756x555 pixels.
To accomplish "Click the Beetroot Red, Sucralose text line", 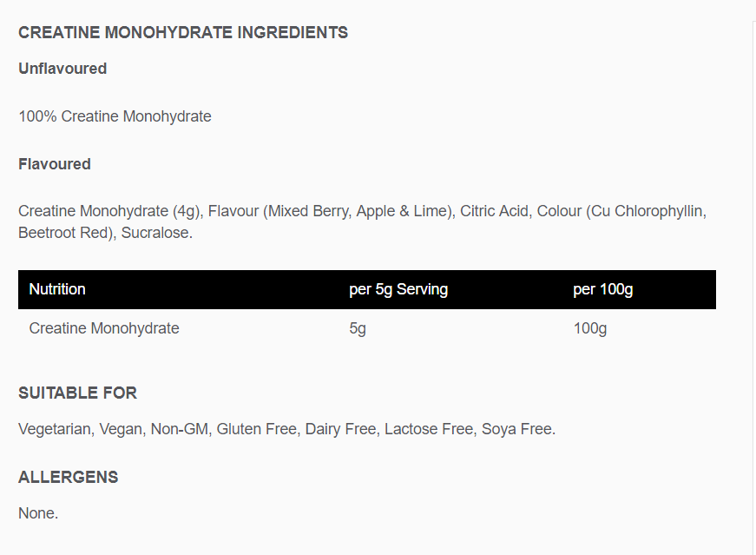I will tap(105, 233).
